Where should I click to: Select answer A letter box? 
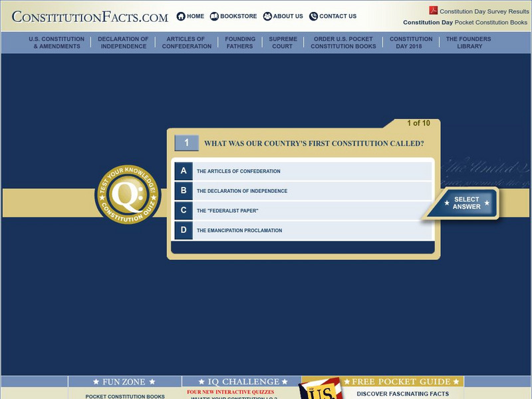[x=184, y=171]
